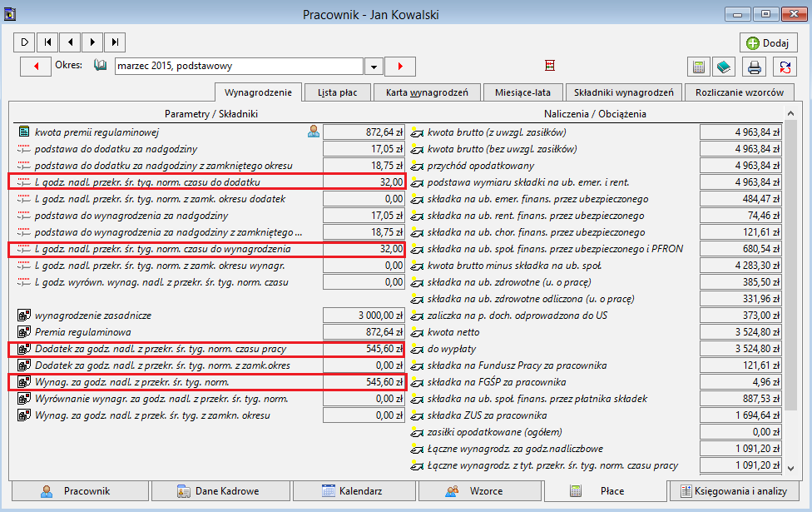Click the vertical scrollbar thumb of the list
Screen dimensions: 812x512
coord(790,265)
